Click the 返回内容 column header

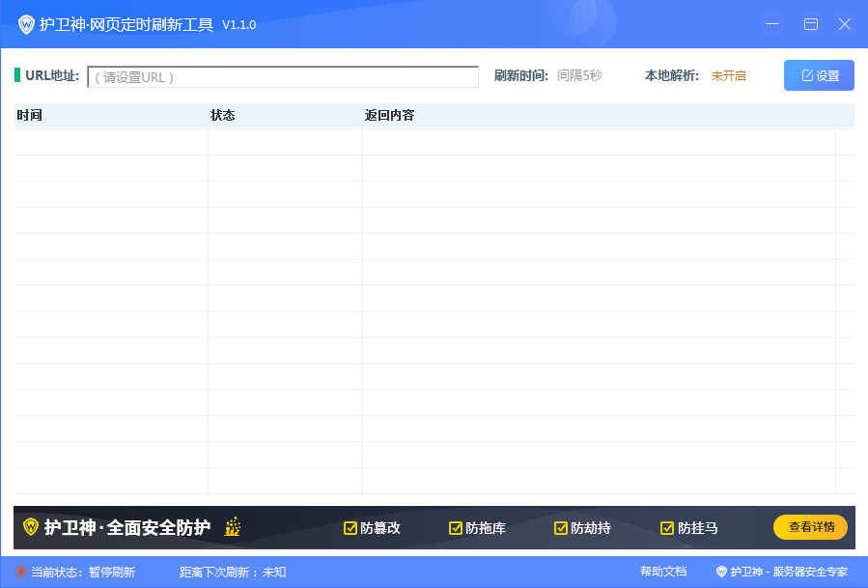click(x=389, y=116)
